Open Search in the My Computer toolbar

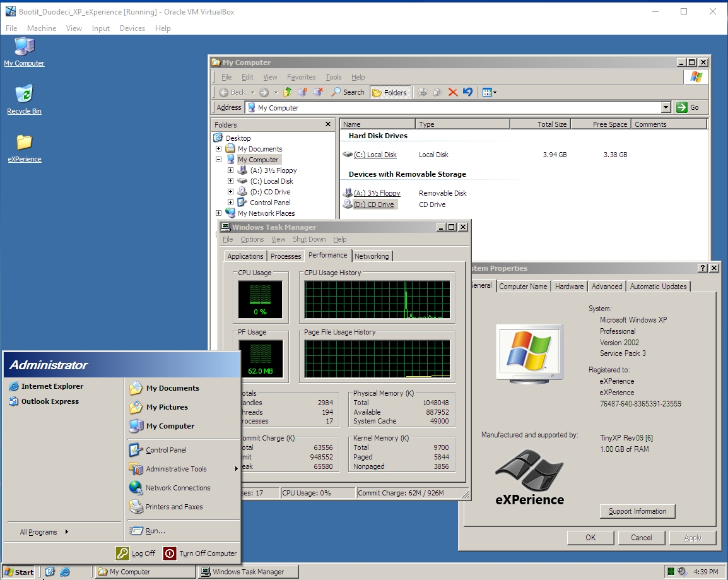(x=348, y=92)
